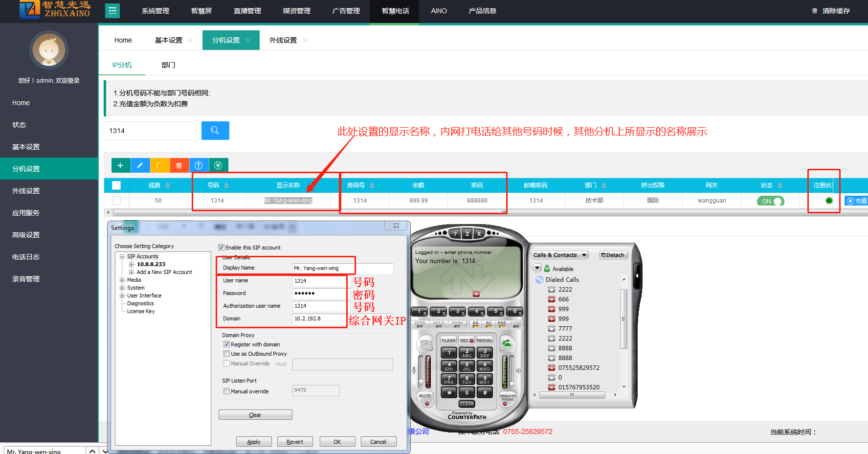The height and width of the screenshot is (454, 868).
Task: Click the yen recharge toolbar icon
Action: [218, 165]
